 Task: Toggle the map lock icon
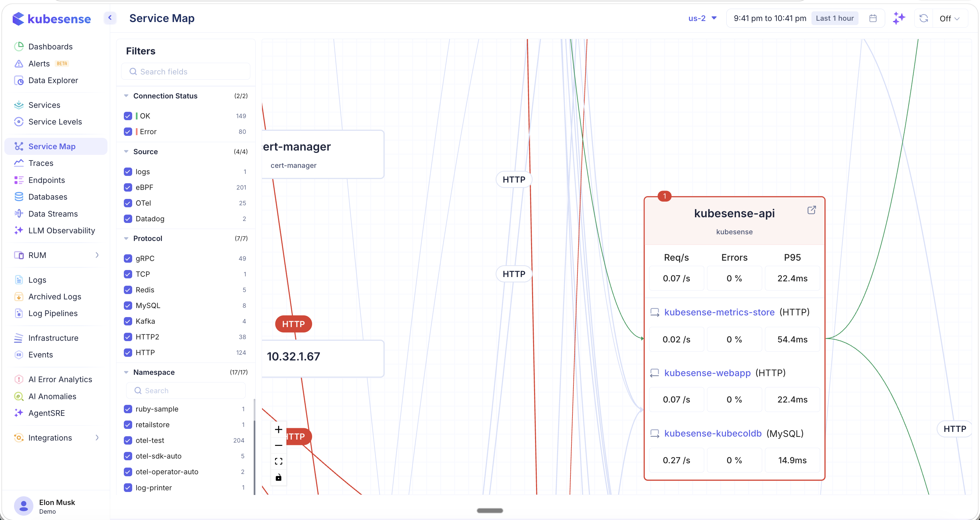coord(278,477)
